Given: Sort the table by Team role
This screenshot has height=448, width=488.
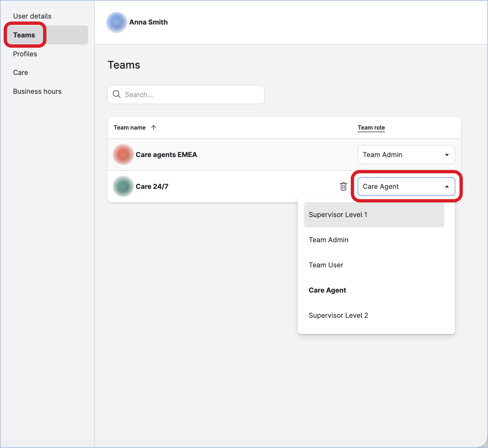Looking at the screenshot, I should [x=371, y=128].
